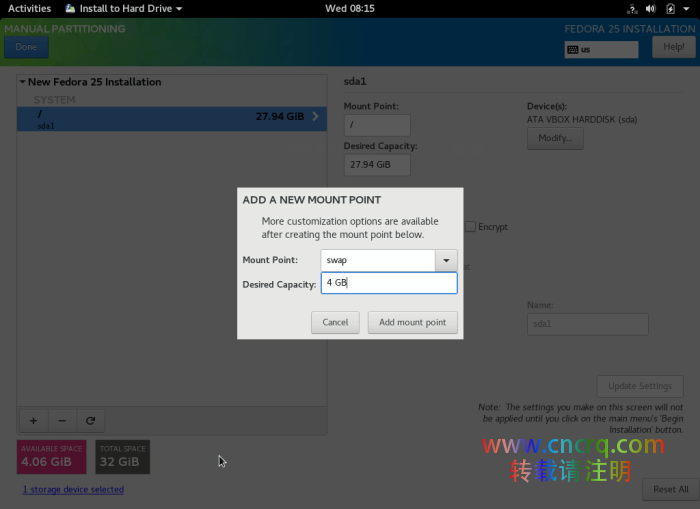This screenshot has width=700, height=509.
Task: Click the reload storage configuration icon
Action: tap(91, 421)
